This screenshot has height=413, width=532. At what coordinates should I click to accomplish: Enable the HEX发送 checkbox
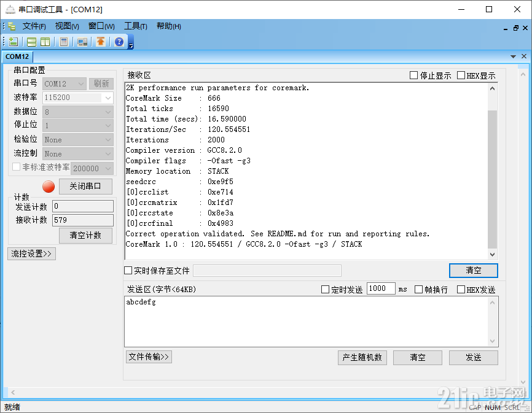point(461,289)
